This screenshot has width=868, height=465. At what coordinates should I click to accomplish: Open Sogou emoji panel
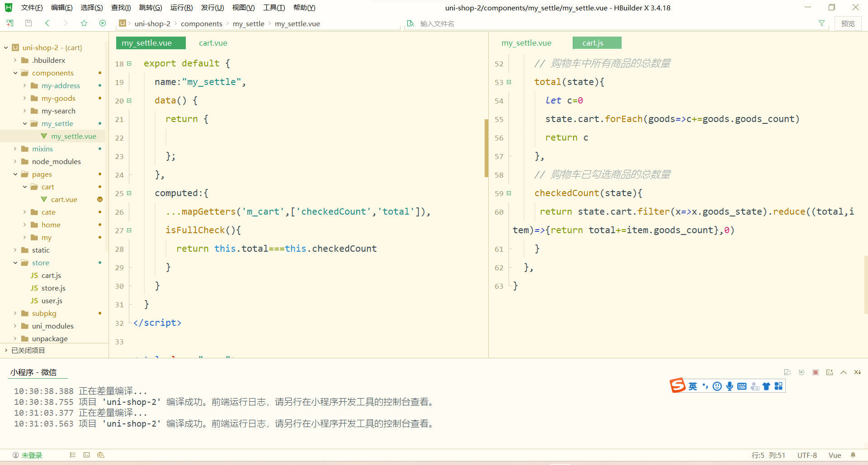pos(717,386)
